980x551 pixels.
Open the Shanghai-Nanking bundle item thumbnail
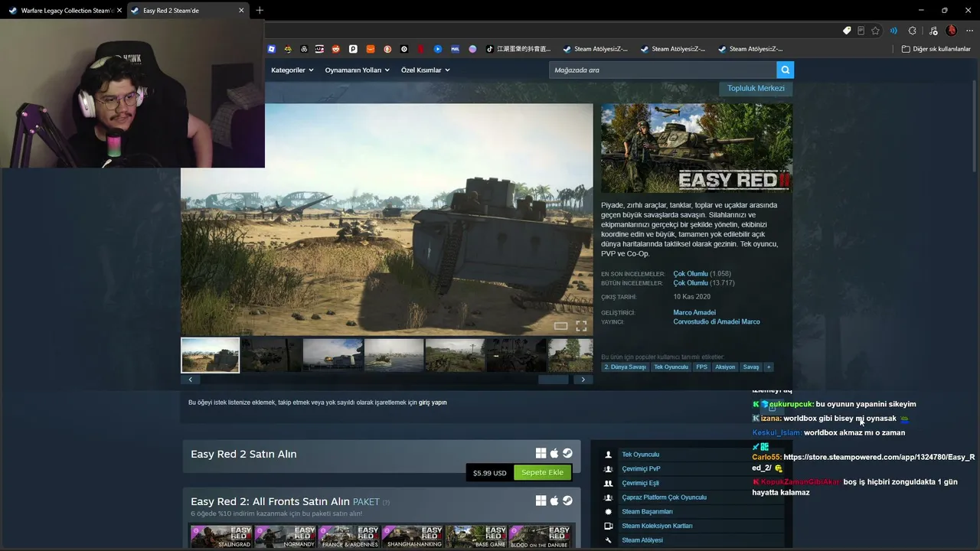413,536
